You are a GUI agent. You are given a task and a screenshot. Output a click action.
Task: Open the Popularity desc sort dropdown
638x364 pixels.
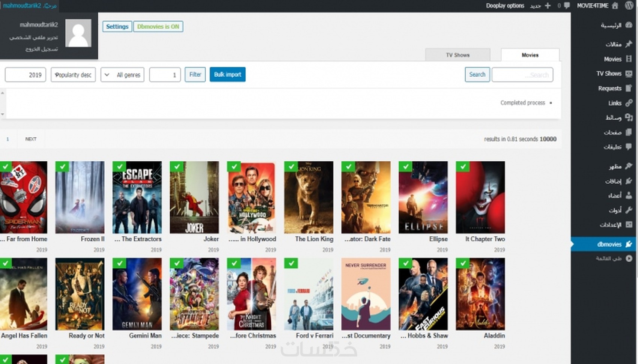tap(73, 75)
